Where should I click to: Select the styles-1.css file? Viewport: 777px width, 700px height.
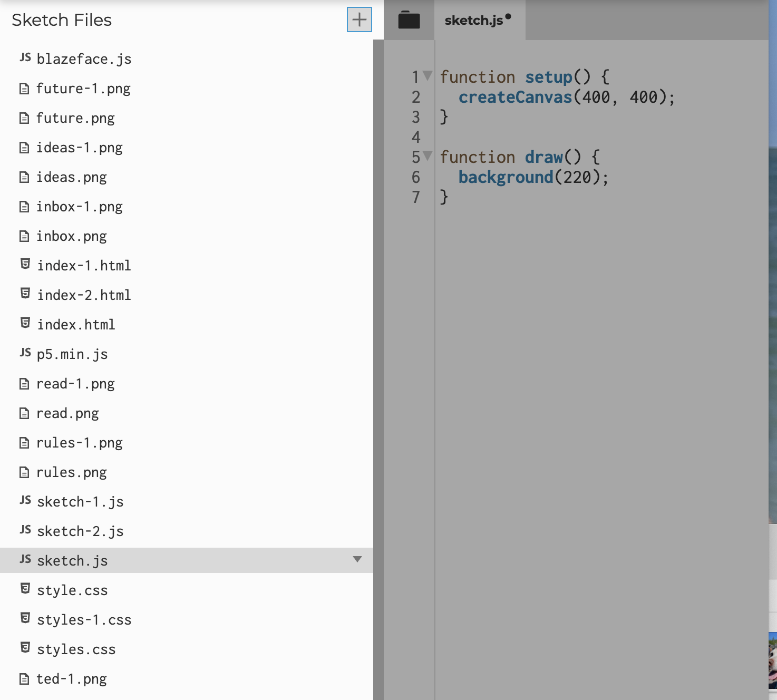(x=84, y=619)
